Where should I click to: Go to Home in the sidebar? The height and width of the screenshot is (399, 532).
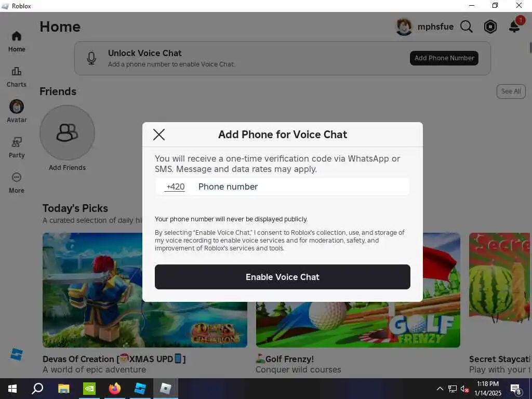(17, 42)
